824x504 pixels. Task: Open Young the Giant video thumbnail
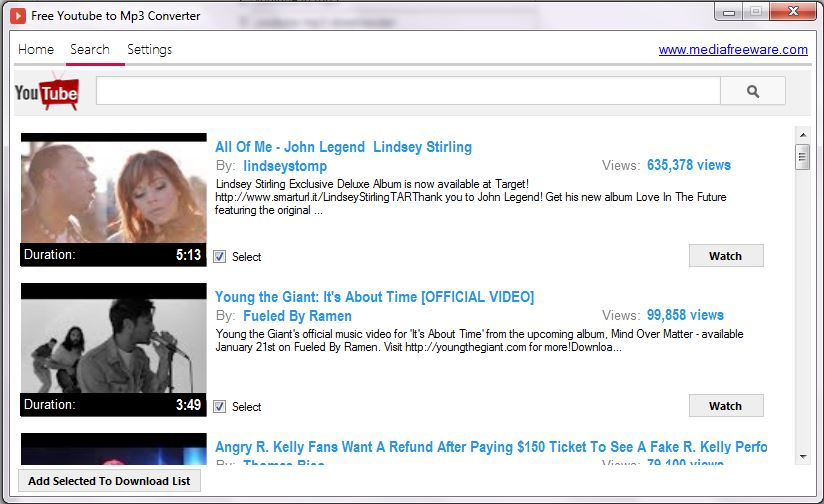point(114,338)
